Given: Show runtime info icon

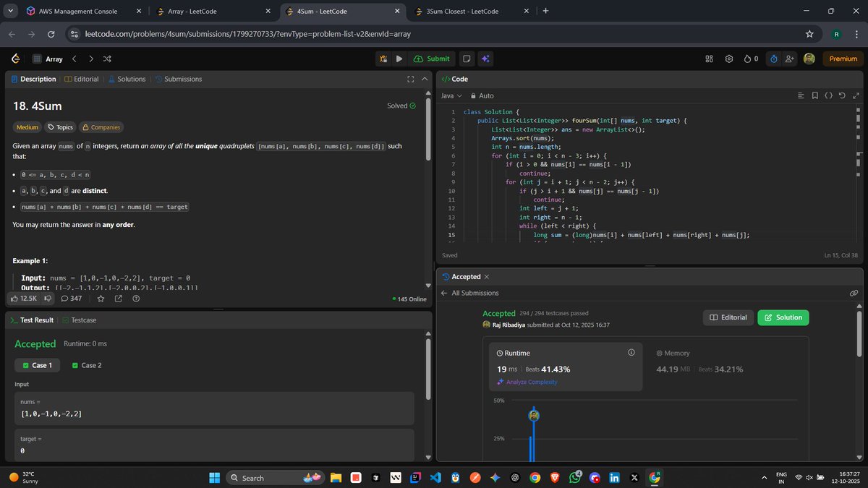Looking at the screenshot, I should point(631,353).
